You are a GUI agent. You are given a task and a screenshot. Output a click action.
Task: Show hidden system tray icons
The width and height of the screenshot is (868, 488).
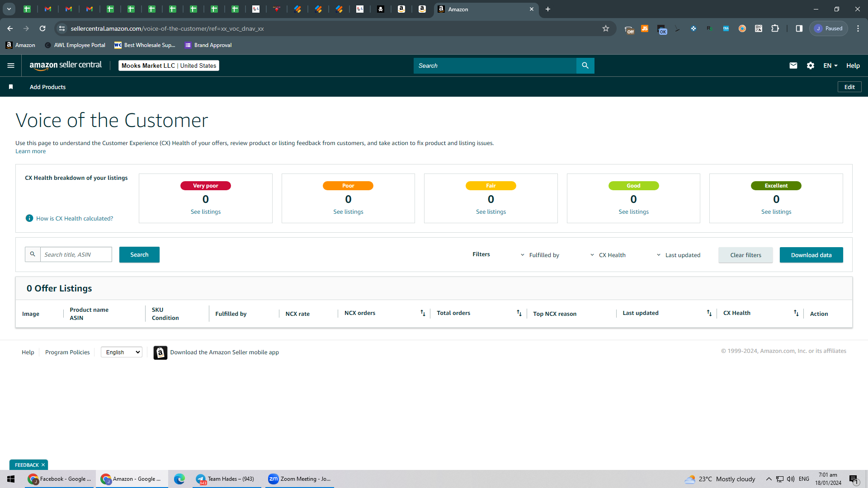[x=769, y=479]
